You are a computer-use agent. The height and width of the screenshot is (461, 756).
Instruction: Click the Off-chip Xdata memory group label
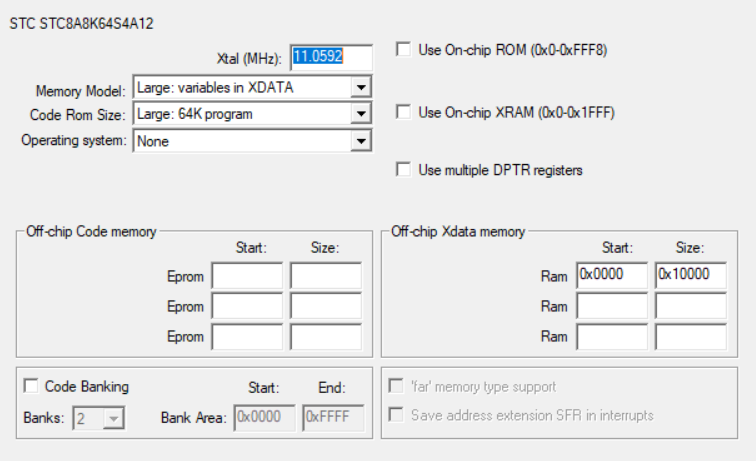tap(458, 231)
